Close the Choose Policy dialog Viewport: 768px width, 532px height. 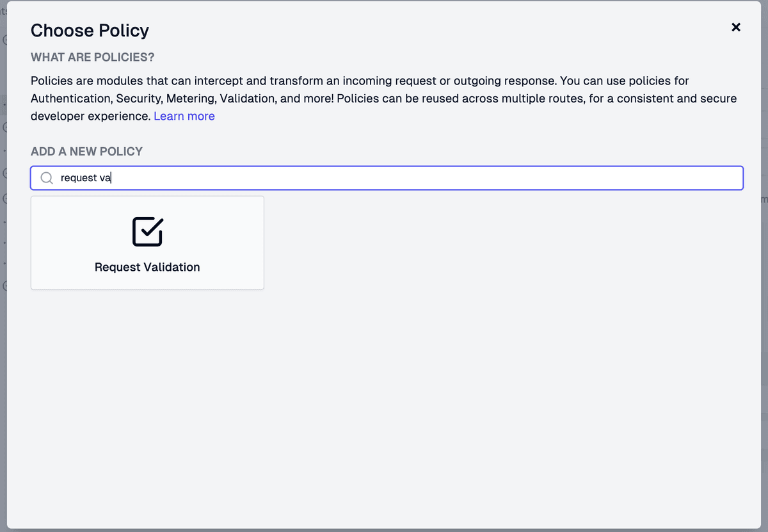736,27
